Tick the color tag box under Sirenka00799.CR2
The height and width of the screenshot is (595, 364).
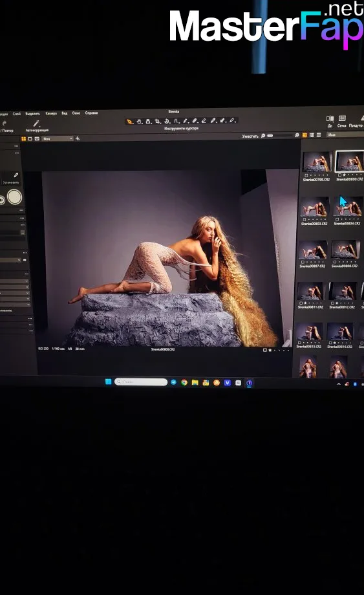(306, 175)
